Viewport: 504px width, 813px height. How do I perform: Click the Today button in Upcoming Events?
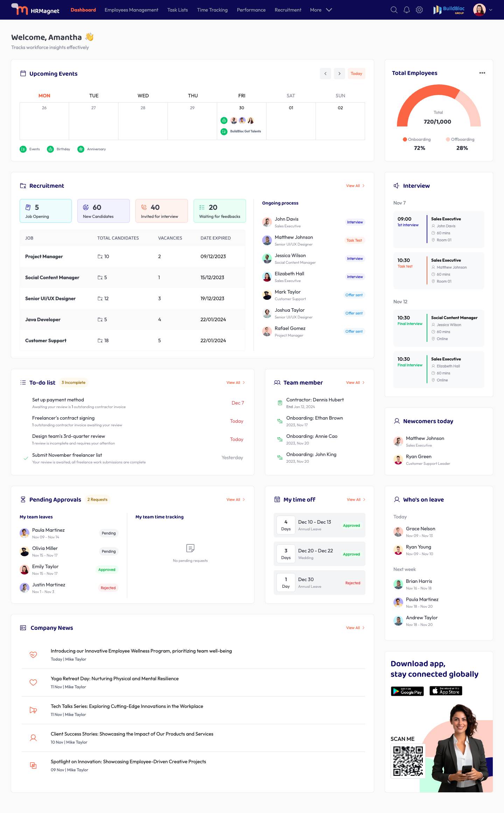(356, 74)
